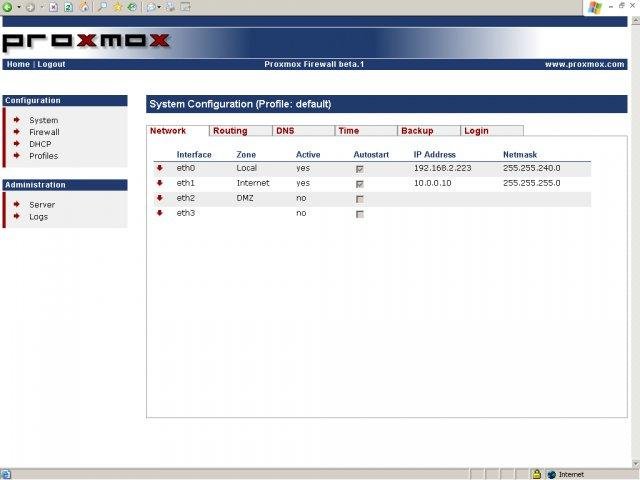Switch to the Routing tab
Screen dimensions: 640x480
241,131
